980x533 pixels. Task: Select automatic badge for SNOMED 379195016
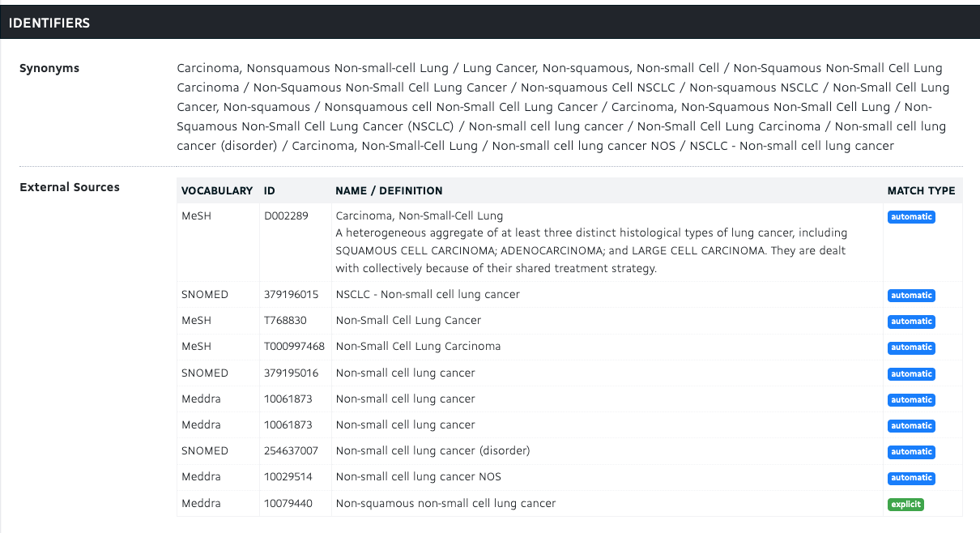point(911,374)
